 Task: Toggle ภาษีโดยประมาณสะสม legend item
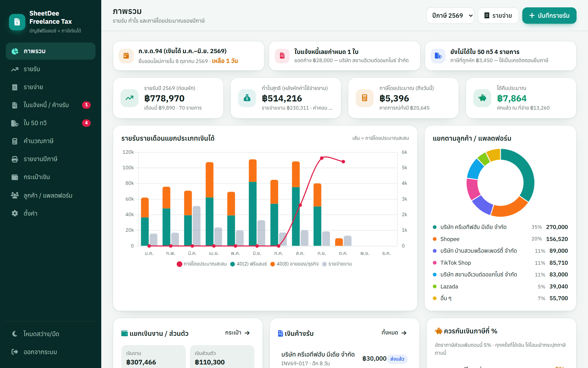[202, 264]
